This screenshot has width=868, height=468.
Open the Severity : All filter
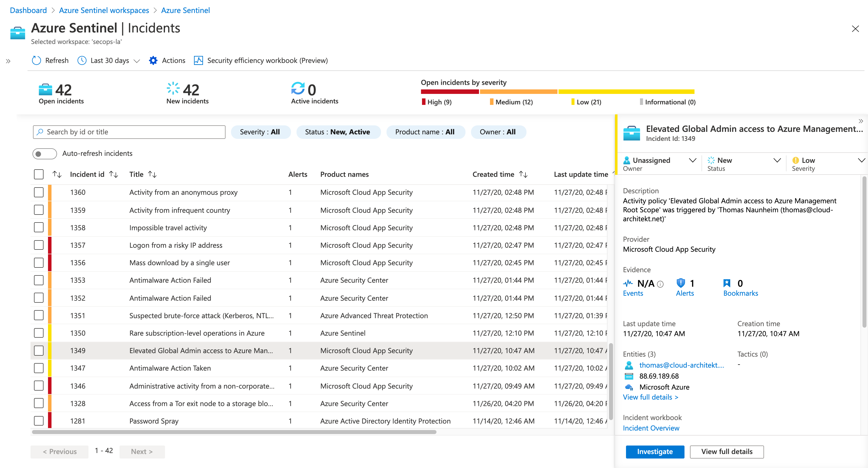click(260, 132)
